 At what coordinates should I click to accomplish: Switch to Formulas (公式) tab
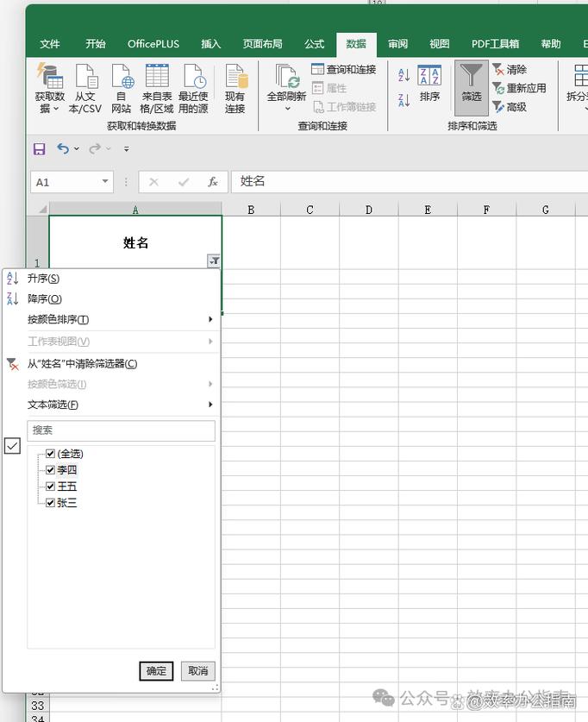click(x=314, y=44)
